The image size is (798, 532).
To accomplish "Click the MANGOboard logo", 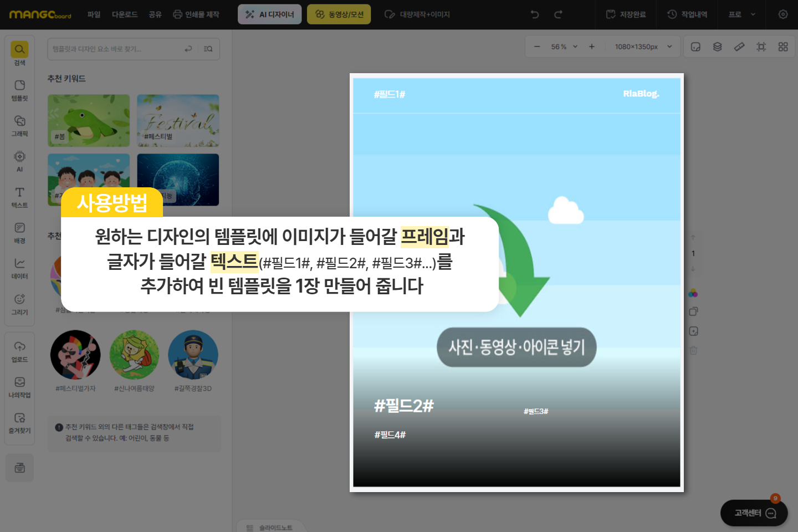I will tap(40, 14).
